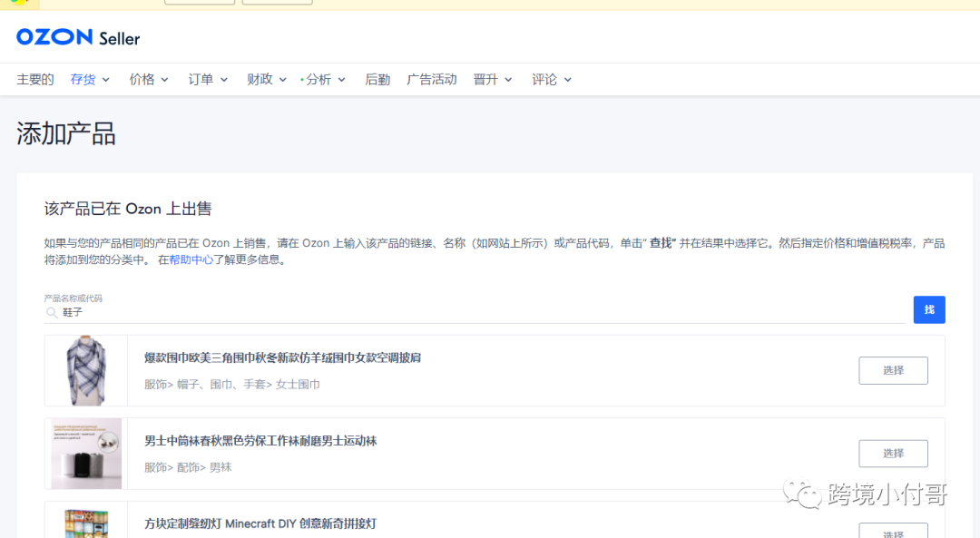
Task: Expand the 晋升 dropdown menu
Action: coord(493,79)
